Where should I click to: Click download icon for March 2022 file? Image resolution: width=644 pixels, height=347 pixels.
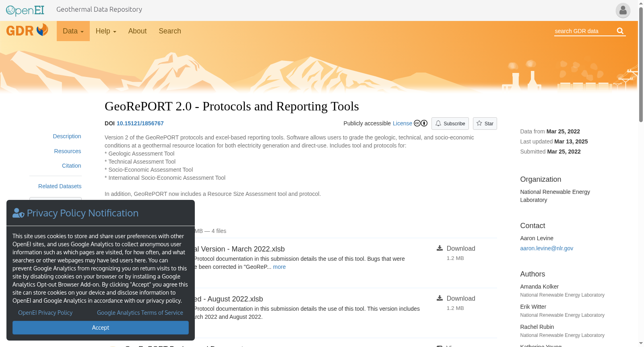440,248
